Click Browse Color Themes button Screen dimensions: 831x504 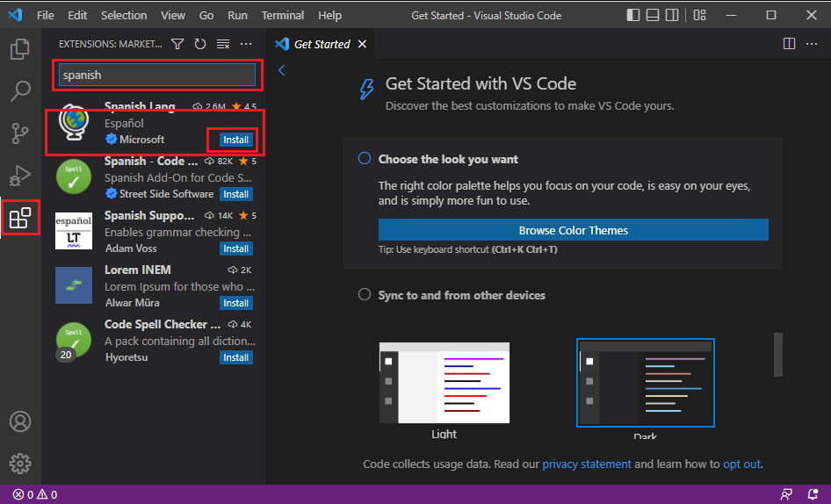point(574,230)
